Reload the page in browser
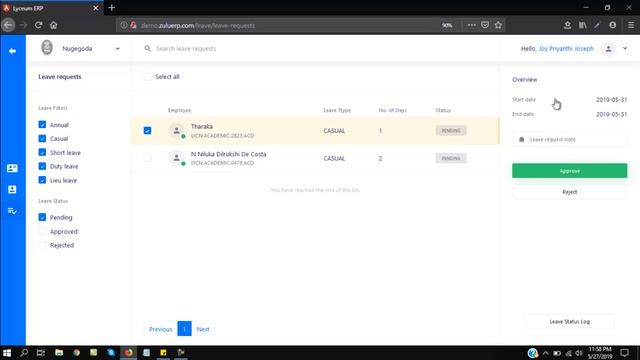Image resolution: width=640 pixels, height=360 pixels. click(38, 25)
